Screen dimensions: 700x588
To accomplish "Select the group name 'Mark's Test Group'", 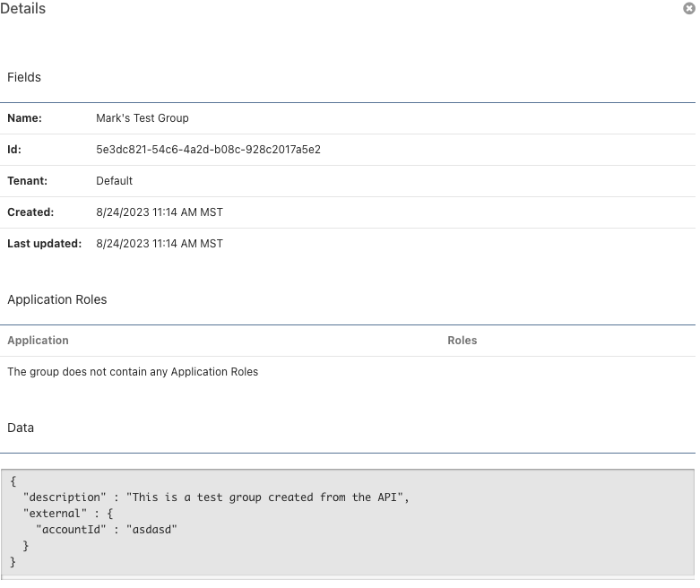I will point(143,117).
